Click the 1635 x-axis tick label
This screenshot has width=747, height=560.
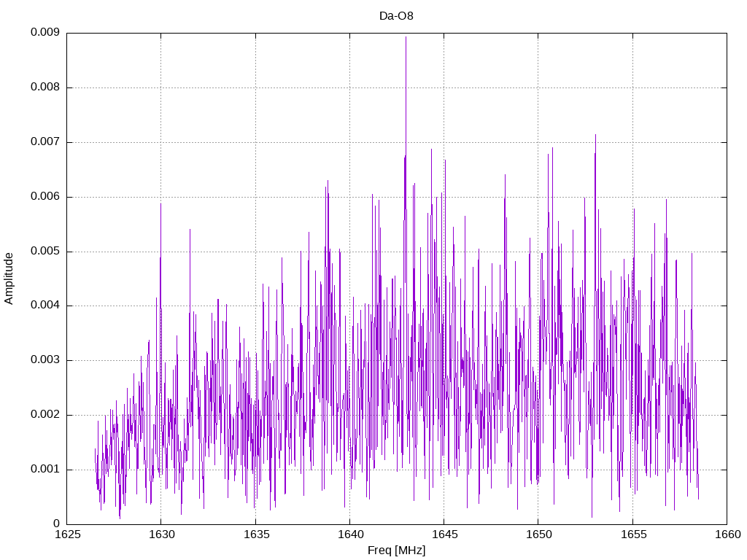256,534
